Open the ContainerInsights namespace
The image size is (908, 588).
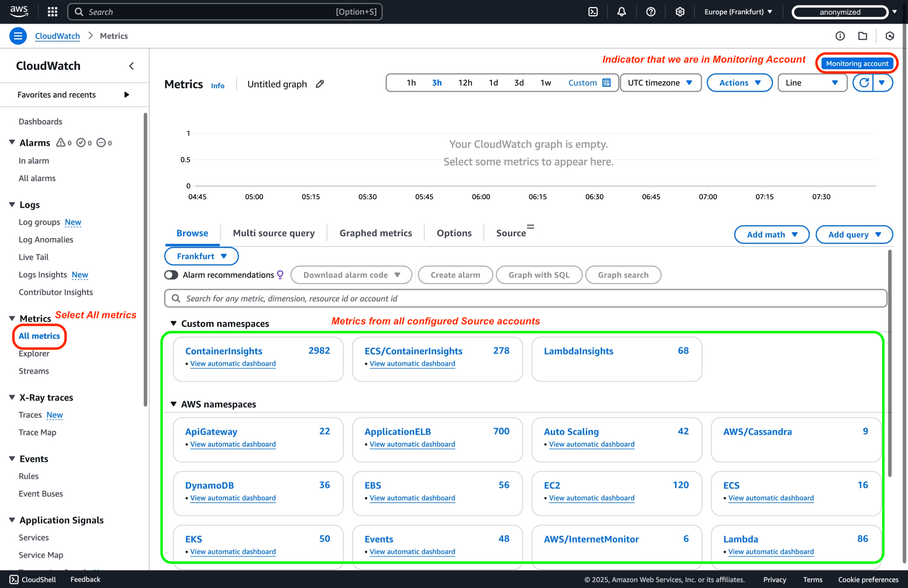tap(224, 351)
